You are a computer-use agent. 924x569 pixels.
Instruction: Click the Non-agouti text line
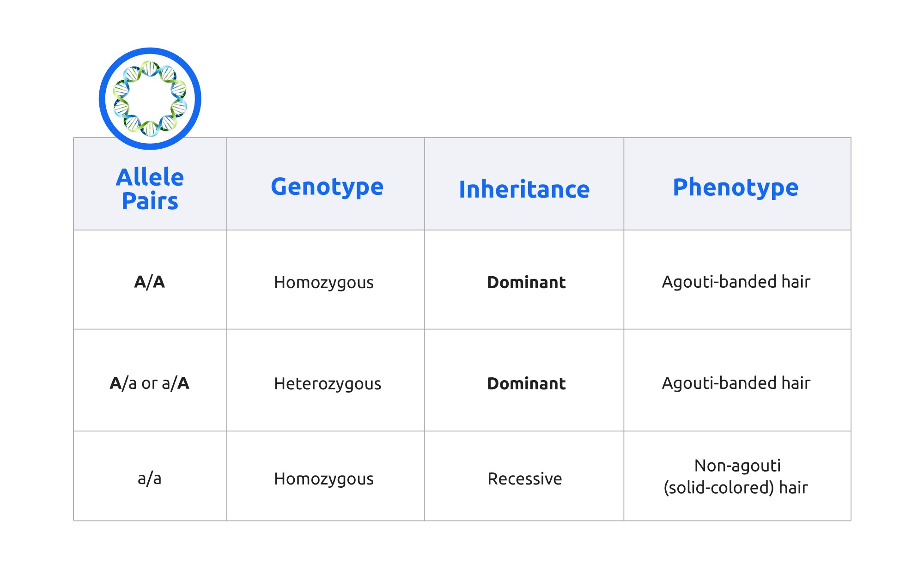click(x=737, y=466)
